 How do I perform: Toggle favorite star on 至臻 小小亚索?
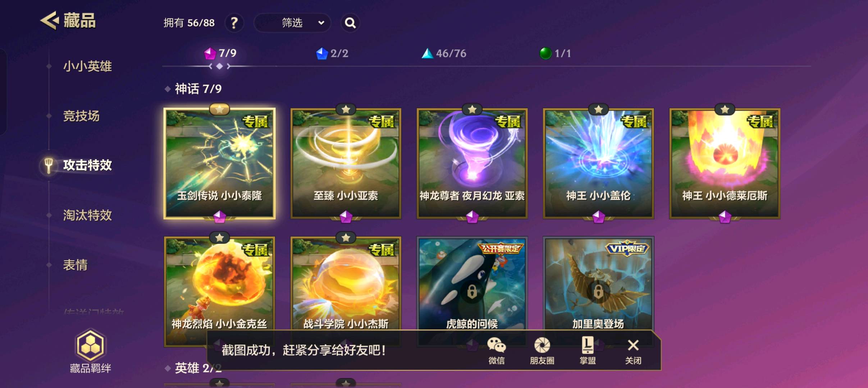click(x=346, y=109)
